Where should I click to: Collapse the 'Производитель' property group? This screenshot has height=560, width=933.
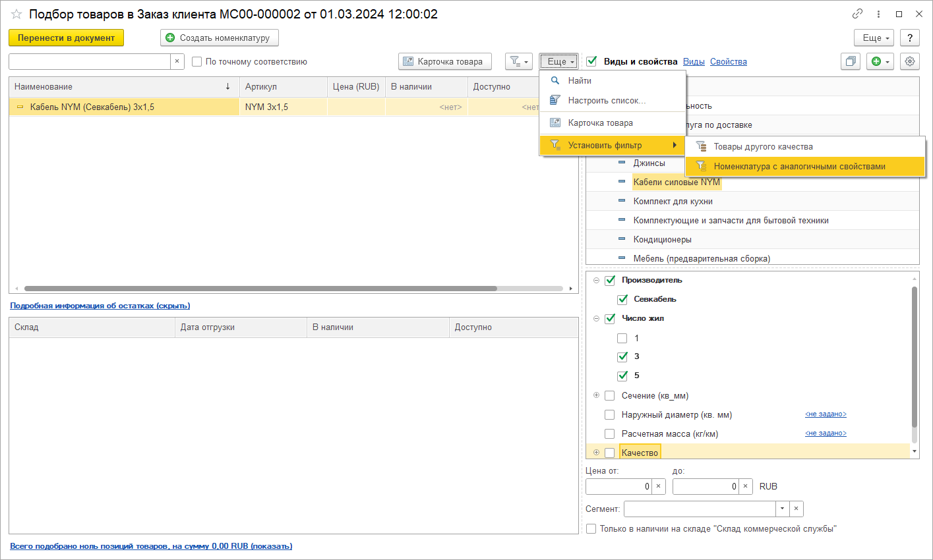coord(596,280)
